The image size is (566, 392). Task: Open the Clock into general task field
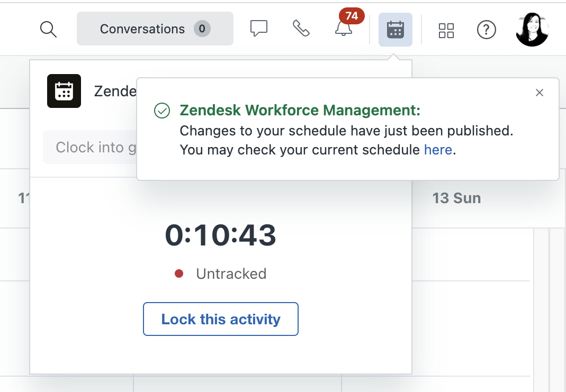[89, 147]
